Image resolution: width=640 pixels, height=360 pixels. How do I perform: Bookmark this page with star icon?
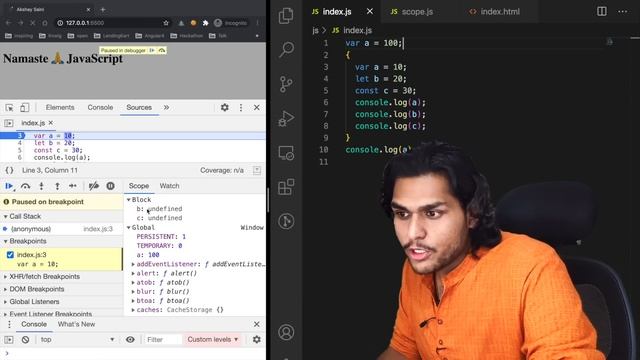click(166, 23)
